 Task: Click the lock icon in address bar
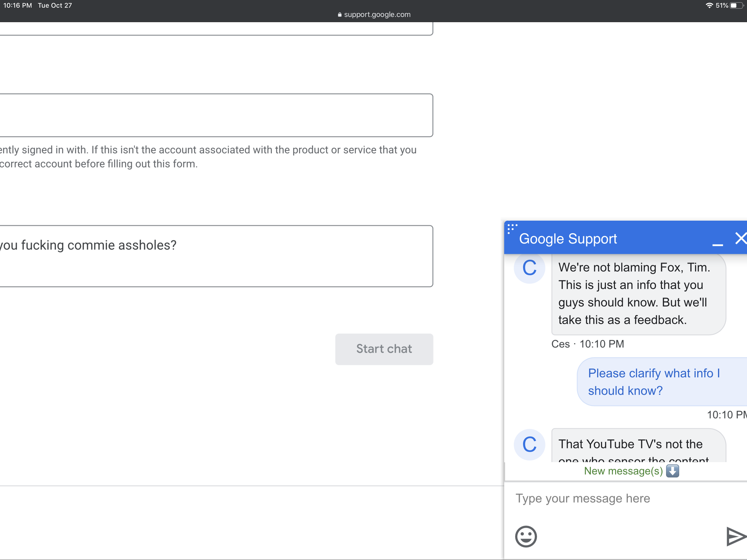(x=340, y=14)
